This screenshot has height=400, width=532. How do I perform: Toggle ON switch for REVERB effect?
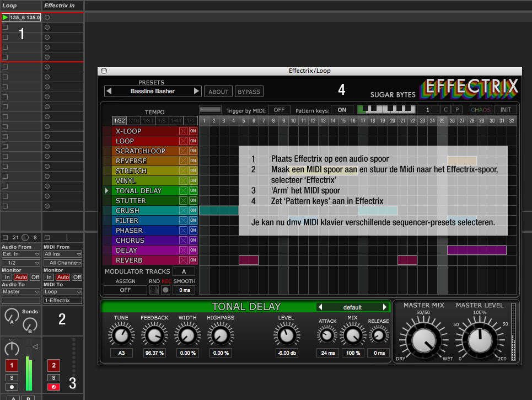point(193,260)
